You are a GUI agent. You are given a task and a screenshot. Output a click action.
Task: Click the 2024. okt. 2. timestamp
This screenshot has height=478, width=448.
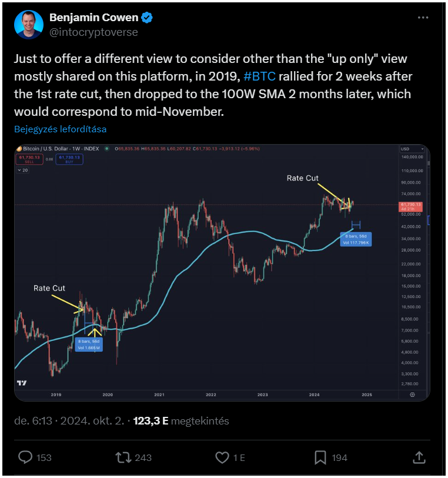pyautogui.click(x=92, y=421)
